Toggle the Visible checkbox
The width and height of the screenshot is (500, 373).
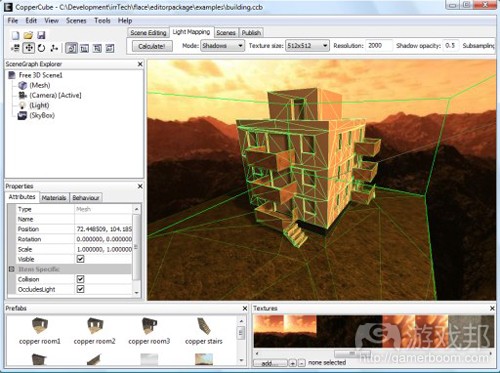80,259
